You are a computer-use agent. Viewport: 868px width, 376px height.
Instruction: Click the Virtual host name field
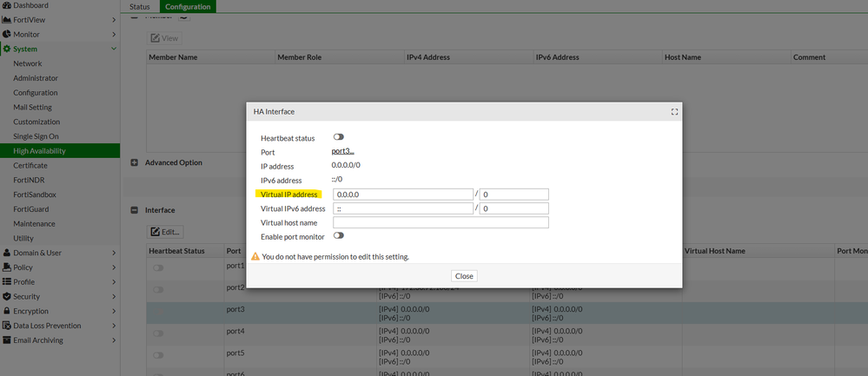(x=441, y=222)
